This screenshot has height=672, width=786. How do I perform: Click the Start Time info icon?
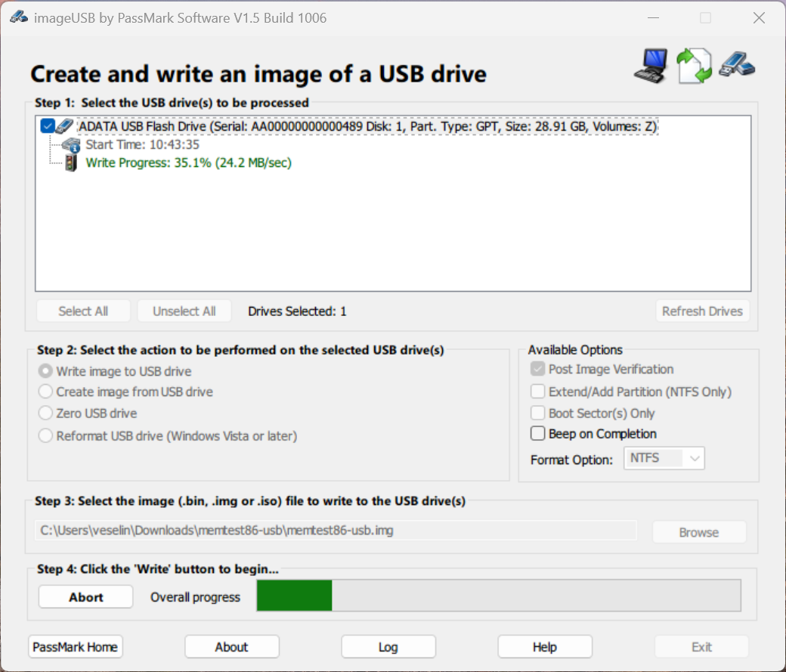click(x=71, y=145)
